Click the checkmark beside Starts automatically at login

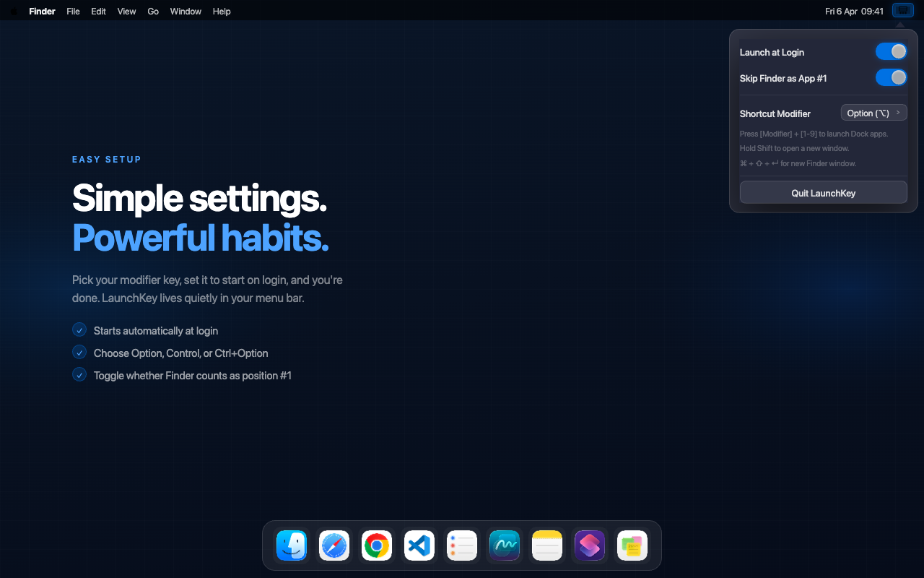79,329
